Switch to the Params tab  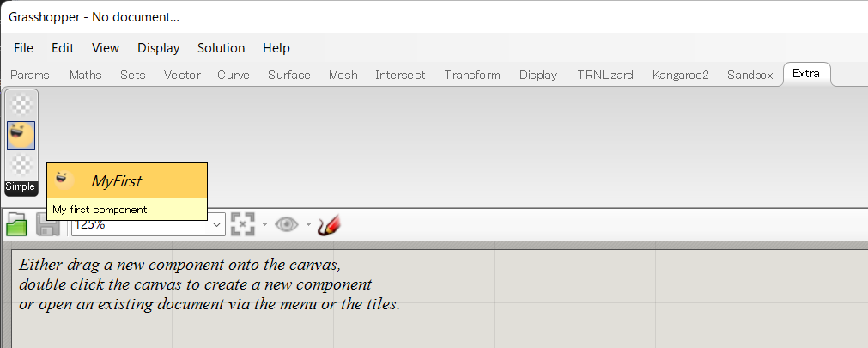(x=30, y=75)
